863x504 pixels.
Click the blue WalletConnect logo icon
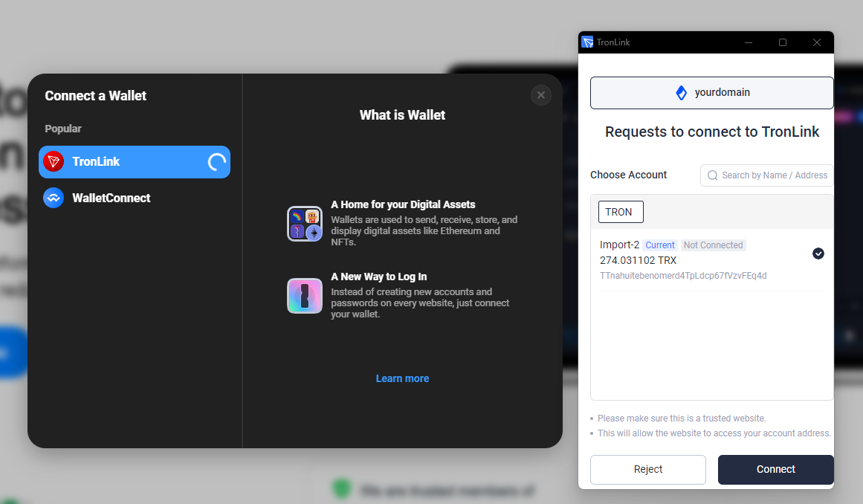(x=54, y=198)
